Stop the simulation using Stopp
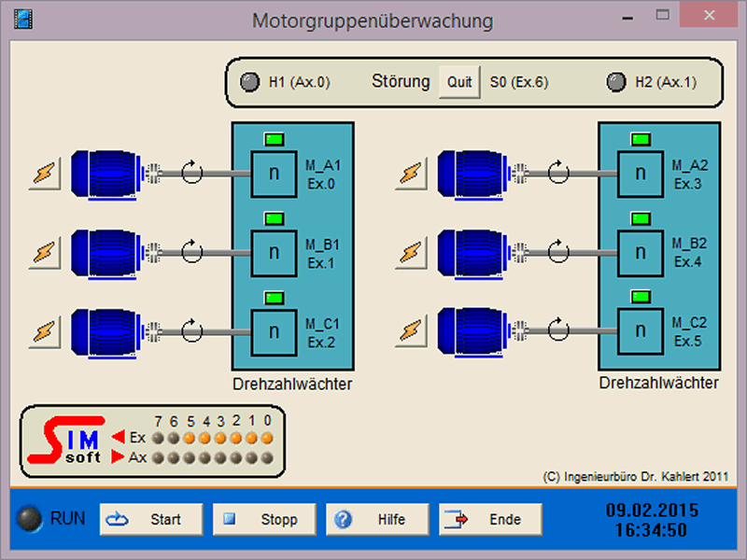This screenshot has width=747, height=560. click(x=264, y=520)
